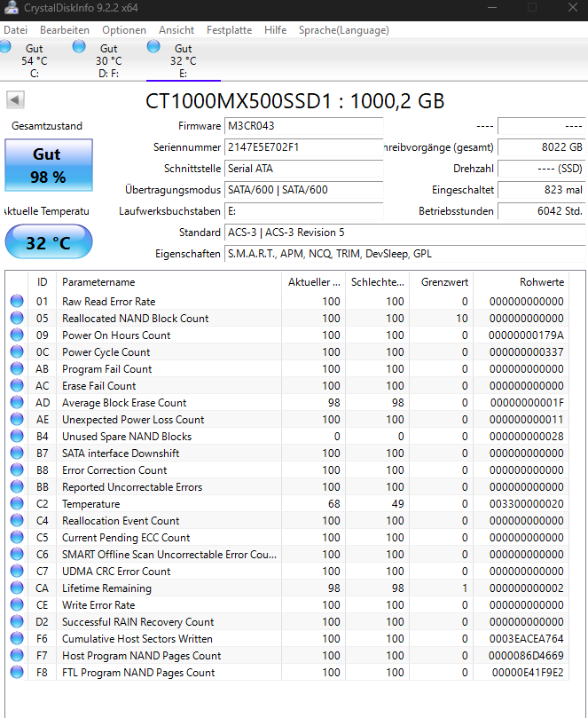Select drive D: F: status icon at 30 °C
This screenshot has height=718, width=588.
coord(79,46)
